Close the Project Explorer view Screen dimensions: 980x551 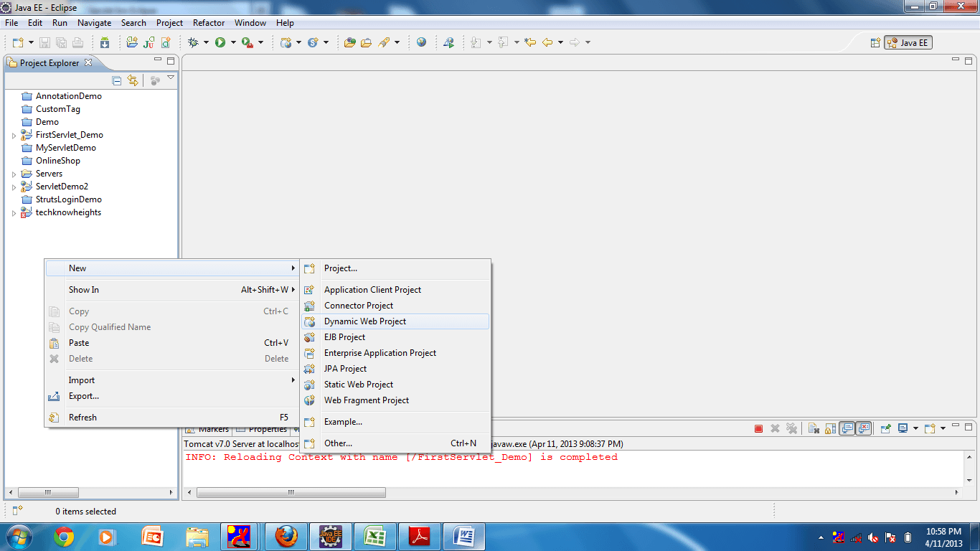(x=89, y=62)
